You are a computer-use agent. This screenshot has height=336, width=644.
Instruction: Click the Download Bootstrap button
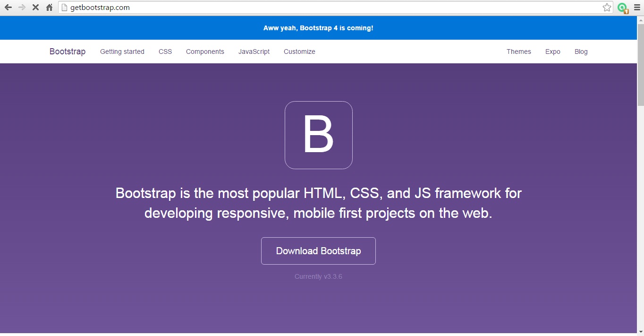[x=318, y=251]
